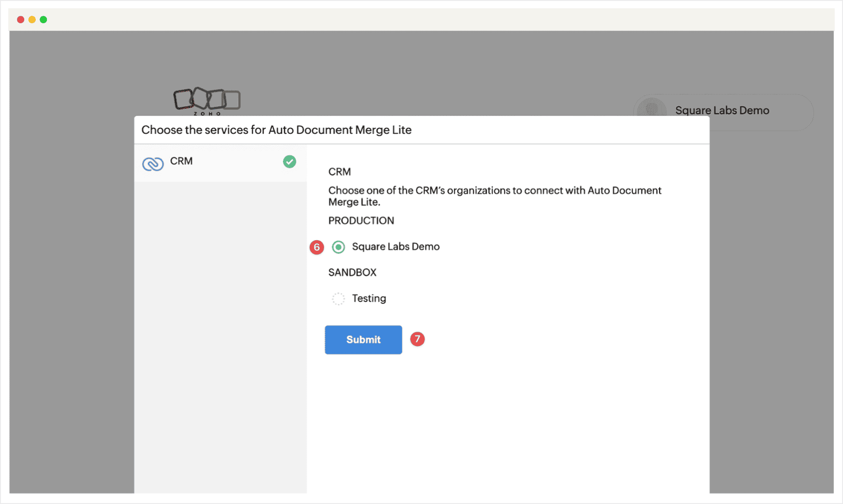Viewport: 843px width, 504px height.
Task: Click the CRM link-chain icon in the sidebar
Action: pos(153,164)
